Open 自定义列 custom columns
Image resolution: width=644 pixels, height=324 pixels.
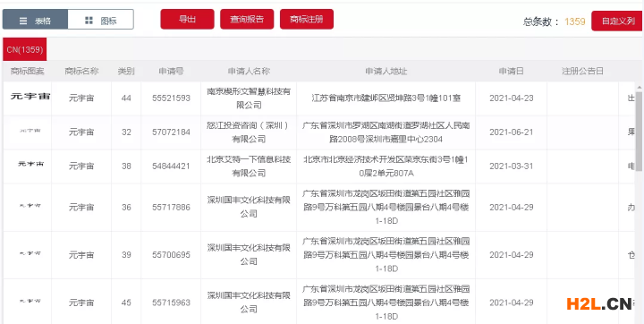coord(617,21)
